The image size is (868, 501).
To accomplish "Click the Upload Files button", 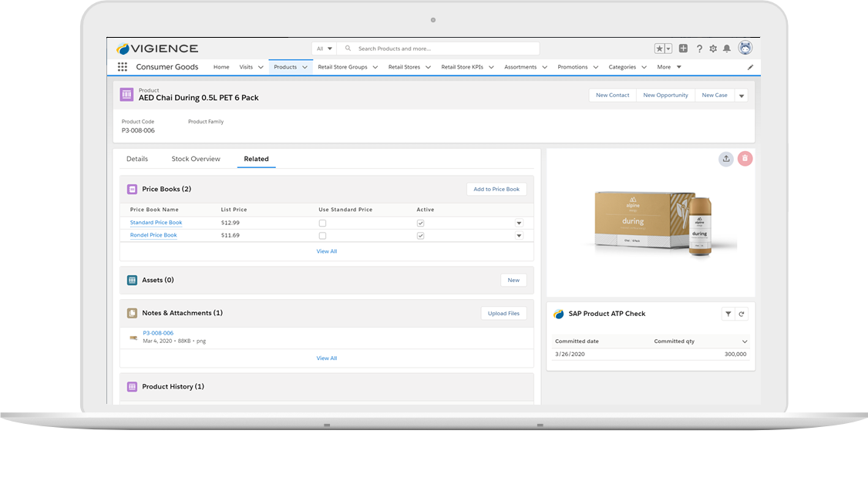I will pyautogui.click(x=503, y=314).
